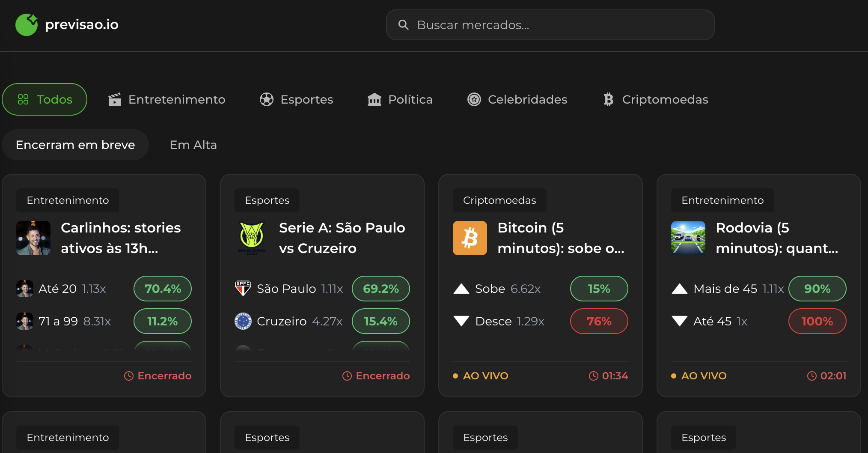Click the Criptomoedas Bitcoin icon
Screen dimensions: 868x453
(607, 99)
